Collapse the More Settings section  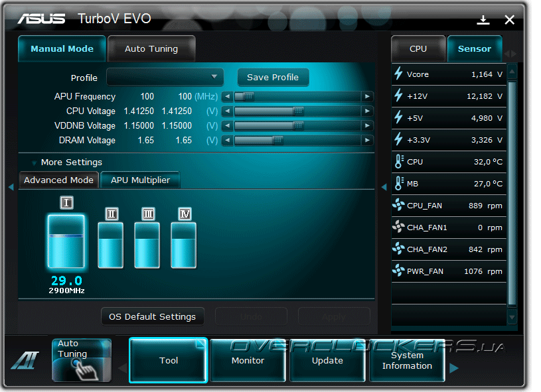tap(34, 163)
